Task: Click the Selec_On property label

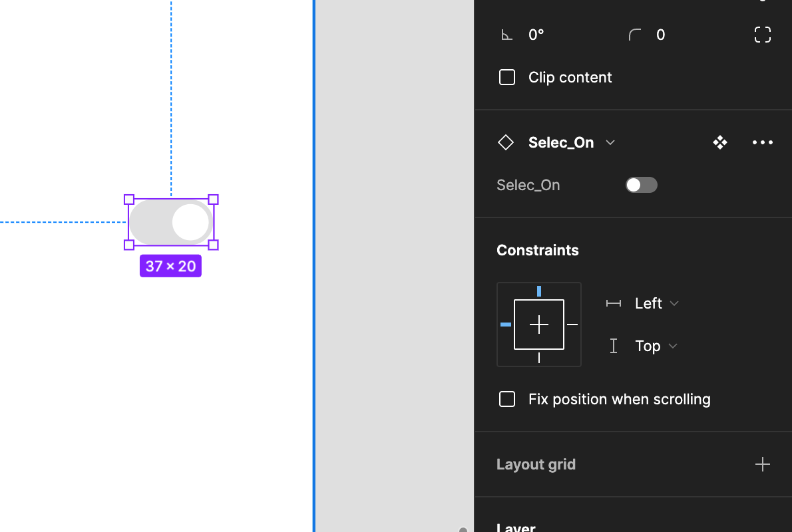Action: click(528, 186)
